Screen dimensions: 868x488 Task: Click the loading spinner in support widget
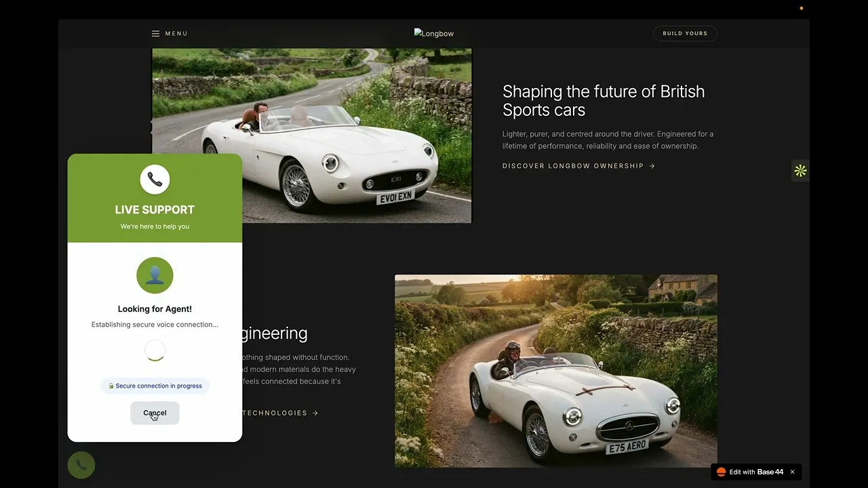[155, 350]
